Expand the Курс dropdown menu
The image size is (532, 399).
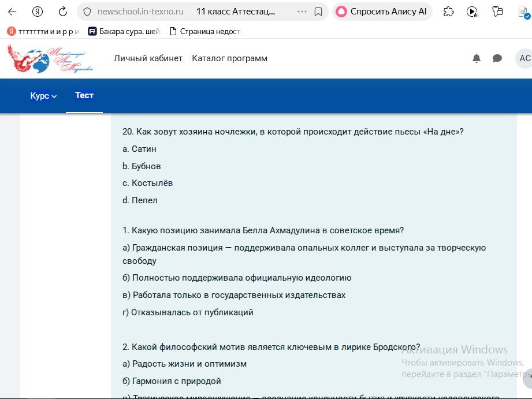coord(43,96)
